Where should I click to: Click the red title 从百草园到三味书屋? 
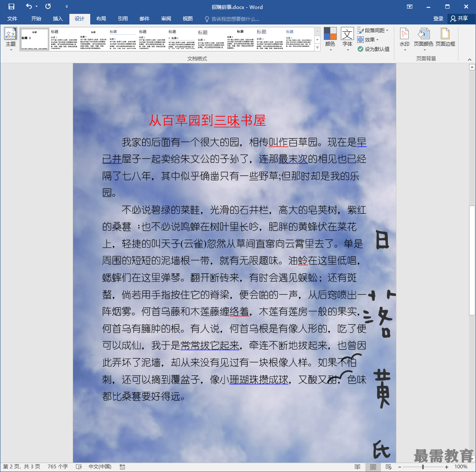point(207,120)
